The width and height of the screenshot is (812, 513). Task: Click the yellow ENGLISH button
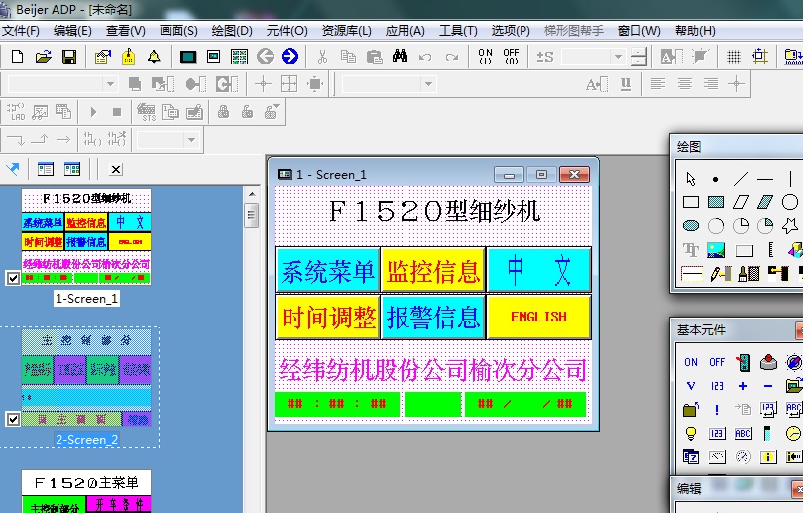pyautogui.click(x=538, y=317)
